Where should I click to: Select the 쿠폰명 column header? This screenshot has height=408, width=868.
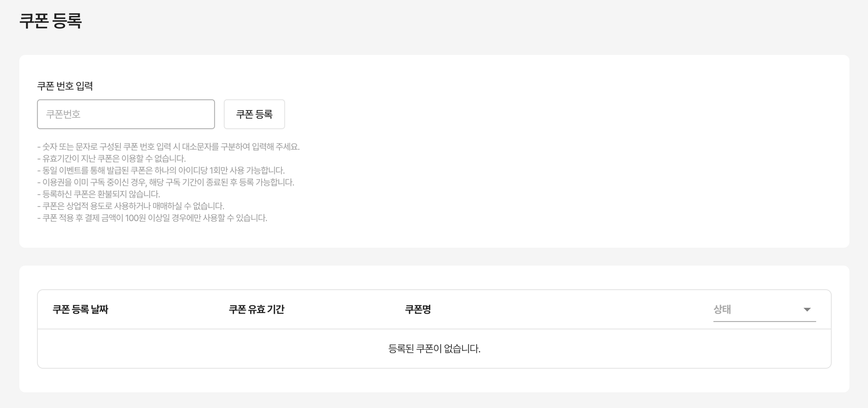pyautogui.click(x=418, y=310)
